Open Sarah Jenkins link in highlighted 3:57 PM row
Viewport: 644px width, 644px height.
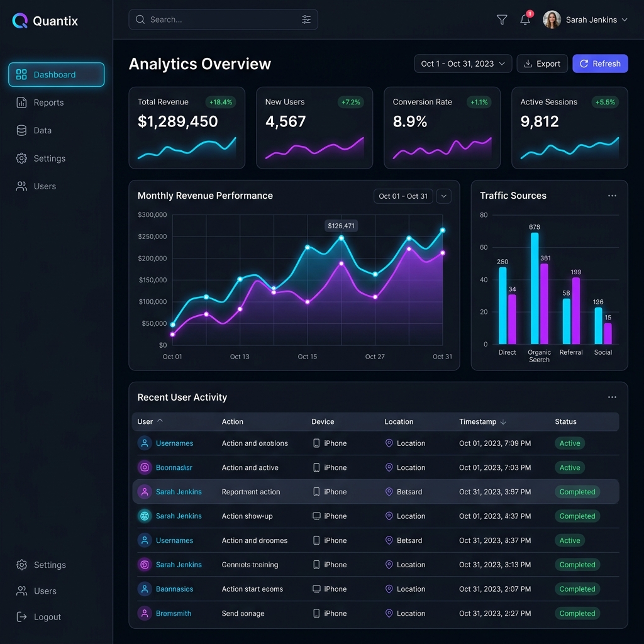pyautogui.click(x=179, y=492)
